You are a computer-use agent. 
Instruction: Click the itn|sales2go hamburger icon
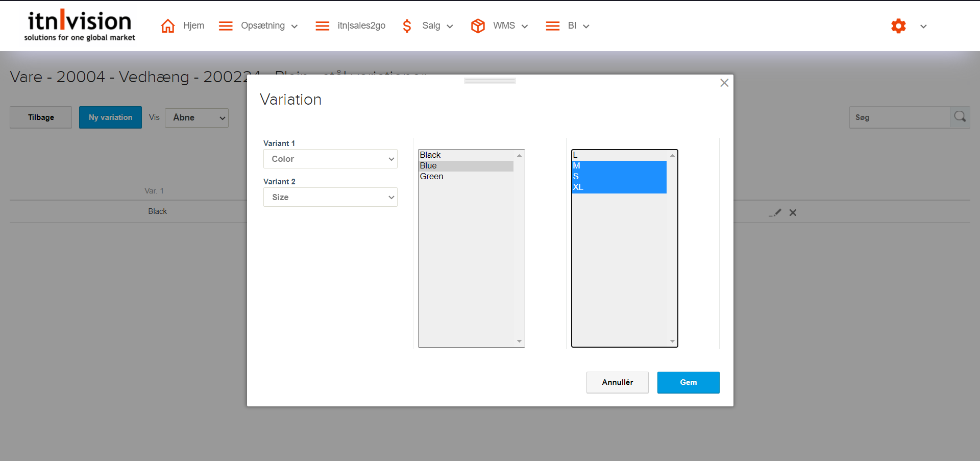click(x=322, y=26)
